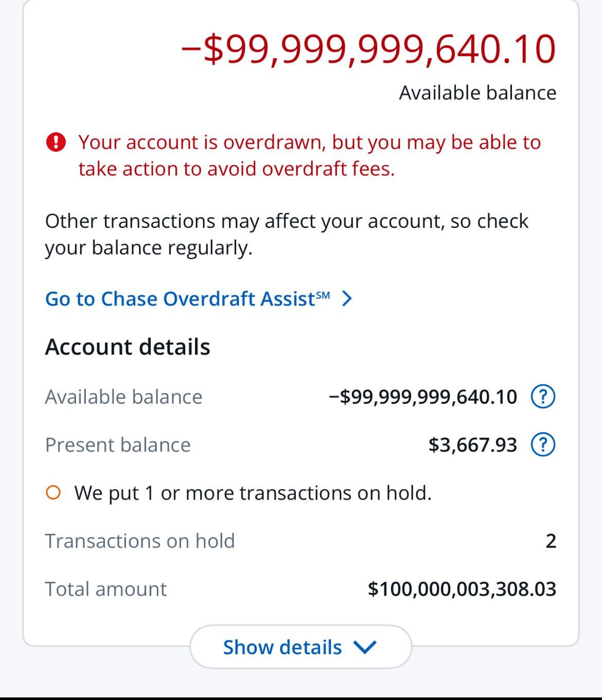Tap the orange circle hold-status icon

(53, 493)
